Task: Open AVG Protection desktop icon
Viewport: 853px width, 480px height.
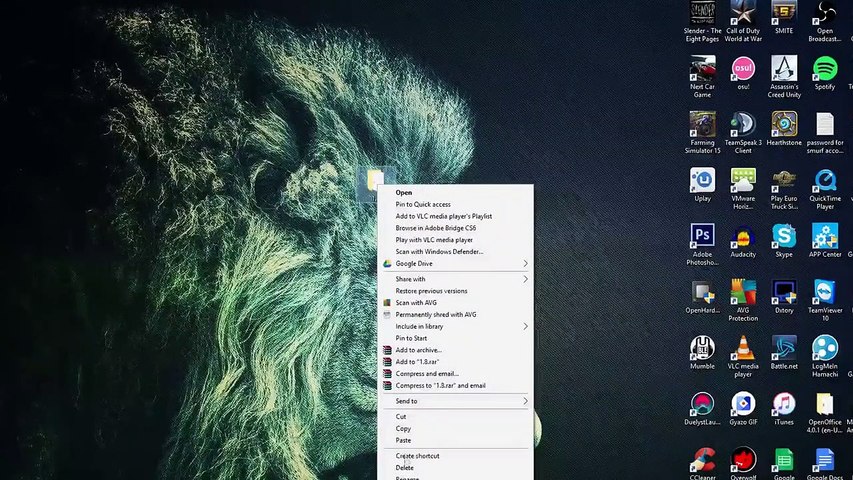Action: [743, 300]
